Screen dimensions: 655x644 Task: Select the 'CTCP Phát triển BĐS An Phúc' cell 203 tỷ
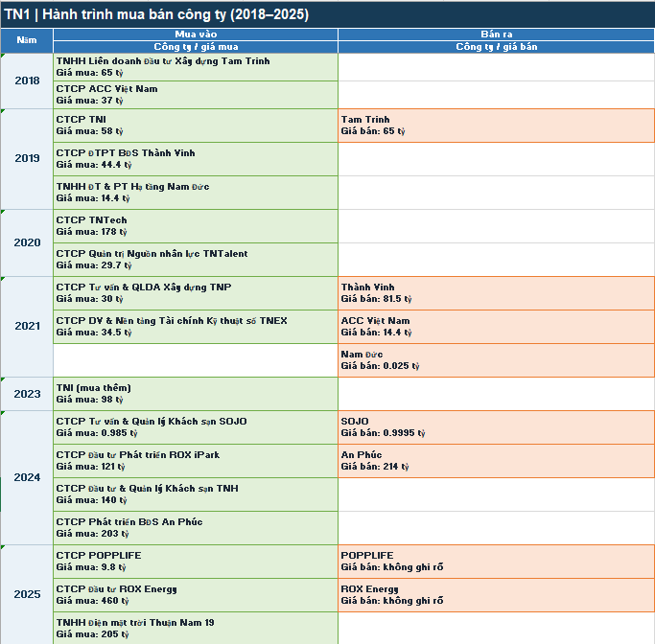tap(196, 528)
